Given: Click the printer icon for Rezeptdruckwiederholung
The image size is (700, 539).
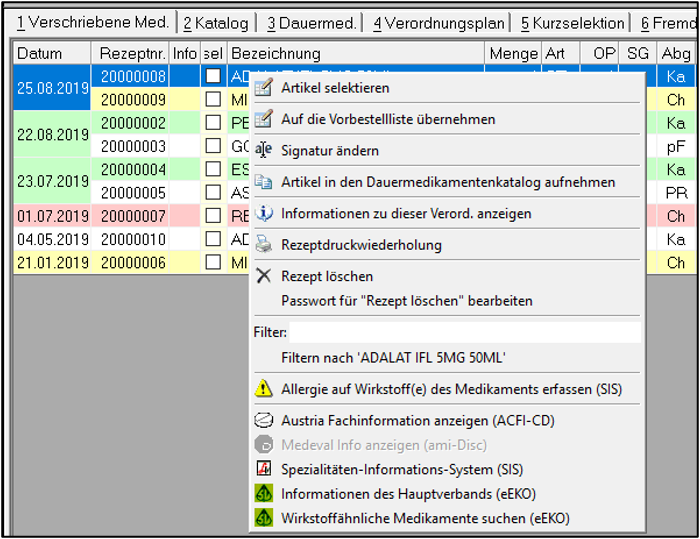Looking at the screenshot, I should click(263, 244).
